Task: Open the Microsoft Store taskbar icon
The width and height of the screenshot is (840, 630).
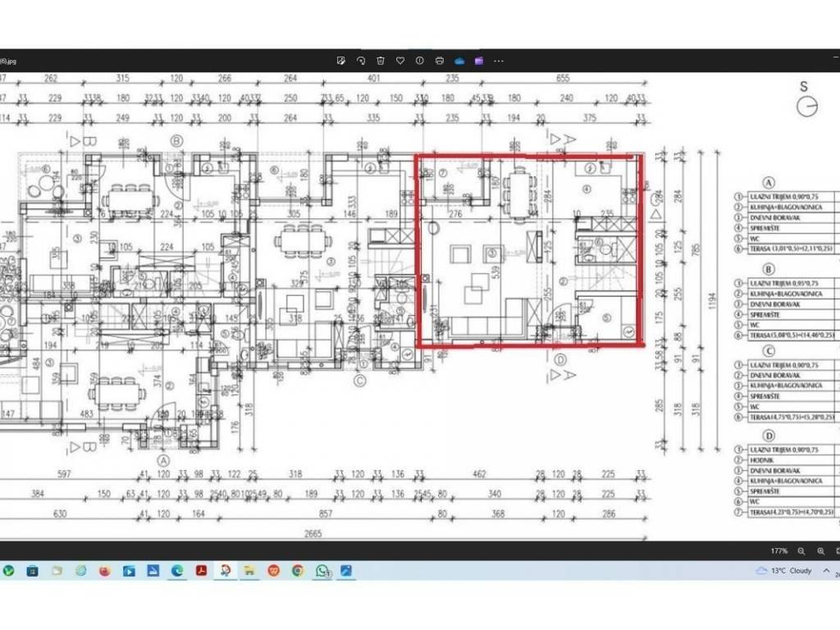Action: 33,571
